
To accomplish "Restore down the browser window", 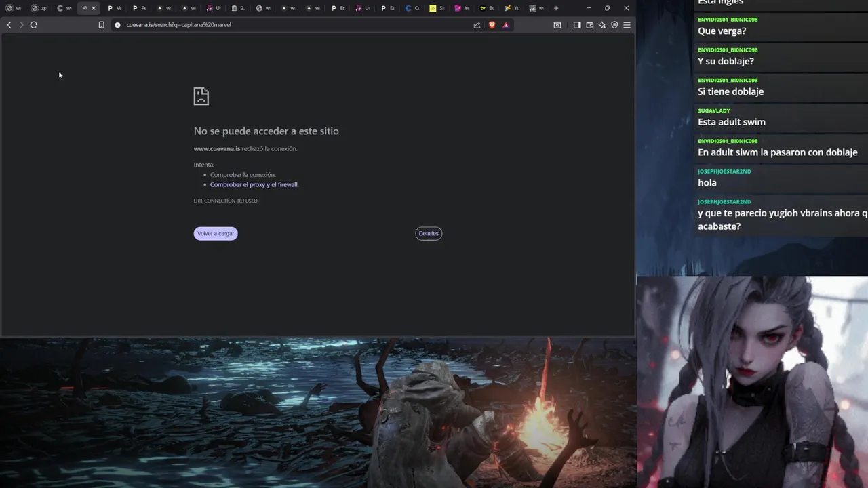I will coord(608,8).
